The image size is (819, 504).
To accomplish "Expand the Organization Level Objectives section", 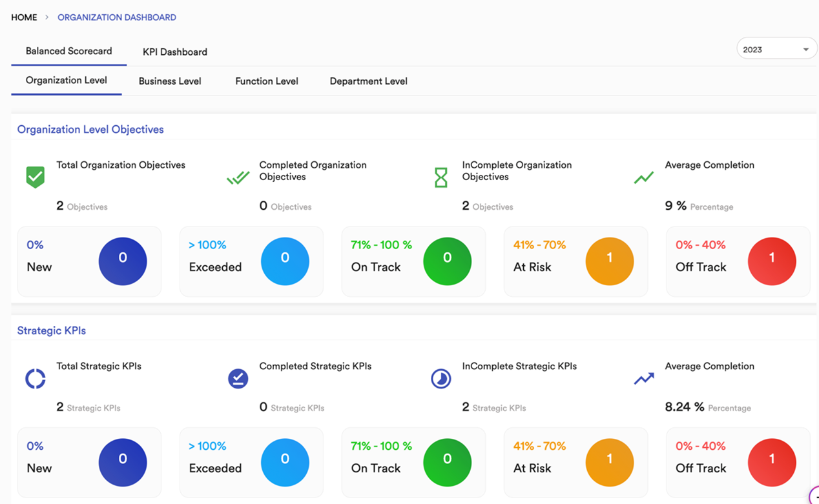I will (x=90, y=129).
